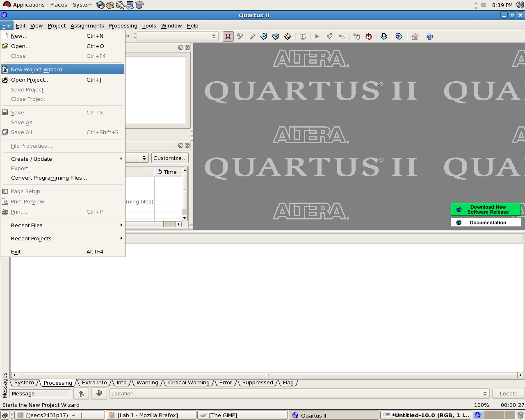525x420 pixels.
Task: Click the blue Help question mark icon
Action: click(x=429, y=37)
